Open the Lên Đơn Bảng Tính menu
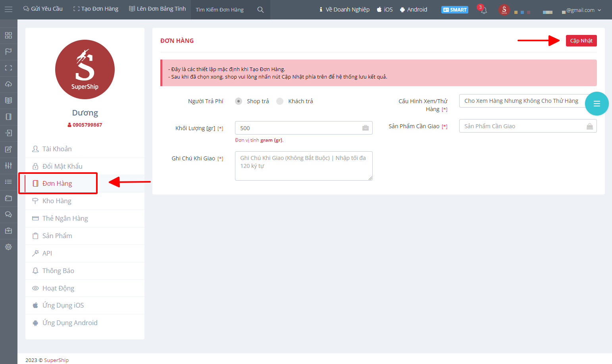The width and height of the screenshot is (612, 364). tap(158, 9)
